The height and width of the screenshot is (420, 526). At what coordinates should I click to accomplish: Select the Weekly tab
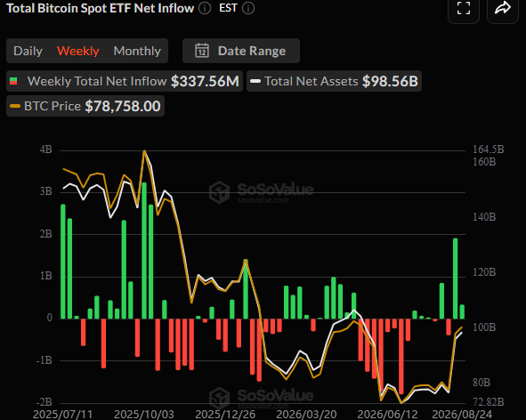click(77, 51)
